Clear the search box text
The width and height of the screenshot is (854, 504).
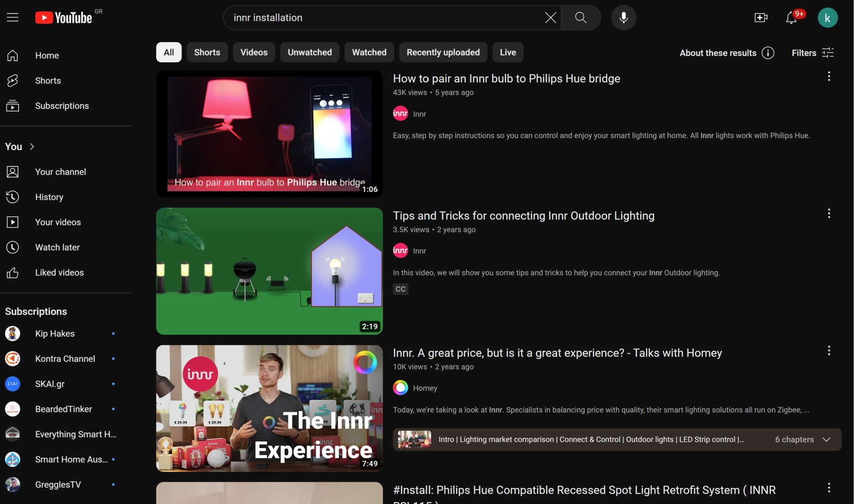(x=550, y=18)
